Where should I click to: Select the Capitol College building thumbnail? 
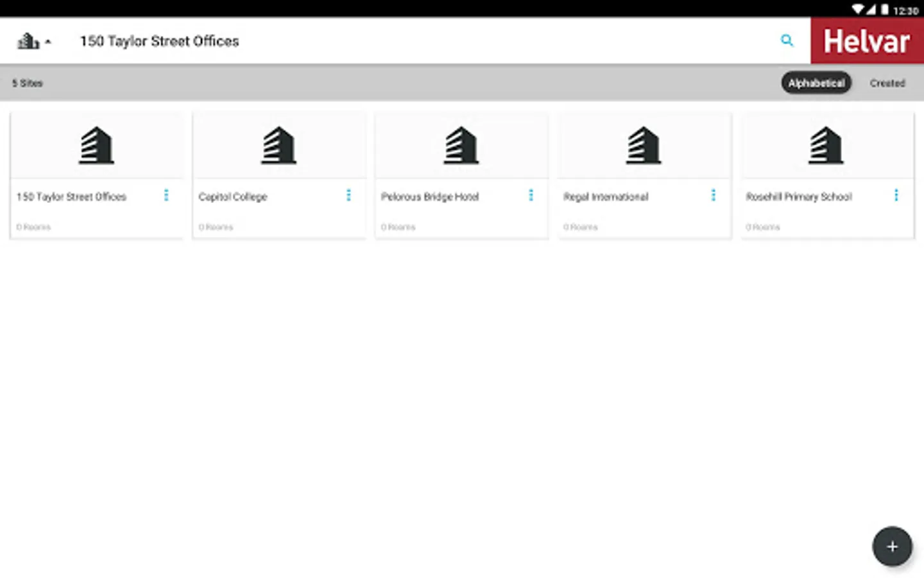[278, 145]
